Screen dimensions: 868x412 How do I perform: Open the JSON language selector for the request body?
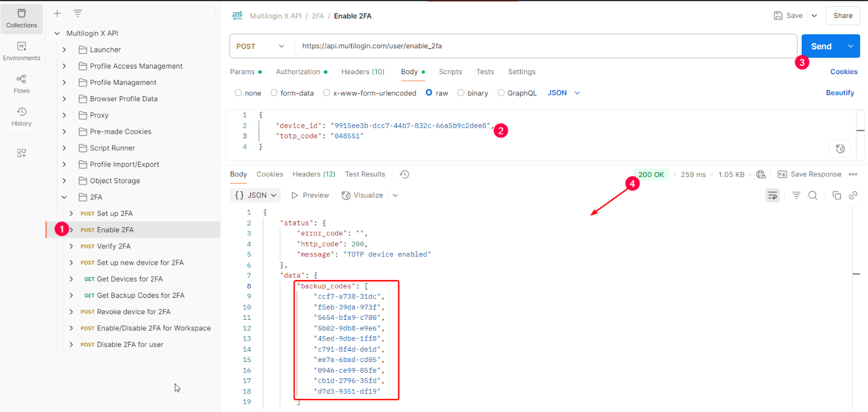(x=562, y=93)
